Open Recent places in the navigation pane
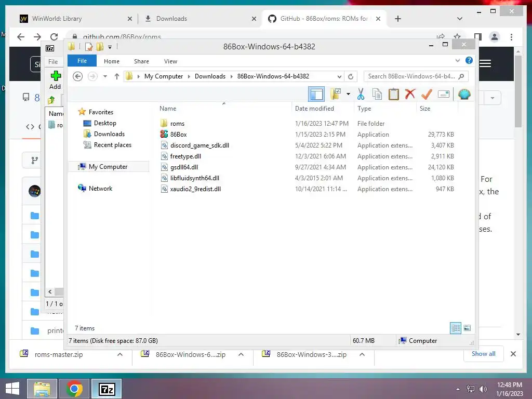This screenshot has height=399, width=532. coord(113,145)
